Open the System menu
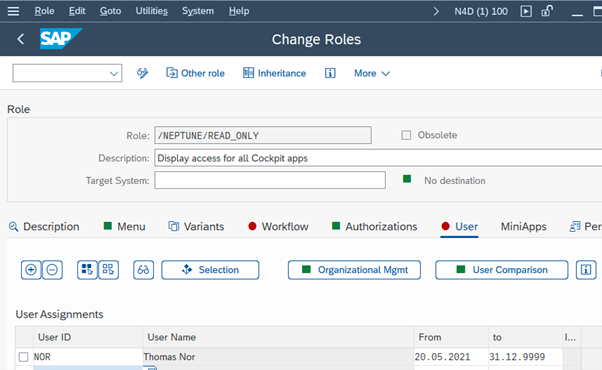The image size is (602, 370). click(x=198, y=11)
